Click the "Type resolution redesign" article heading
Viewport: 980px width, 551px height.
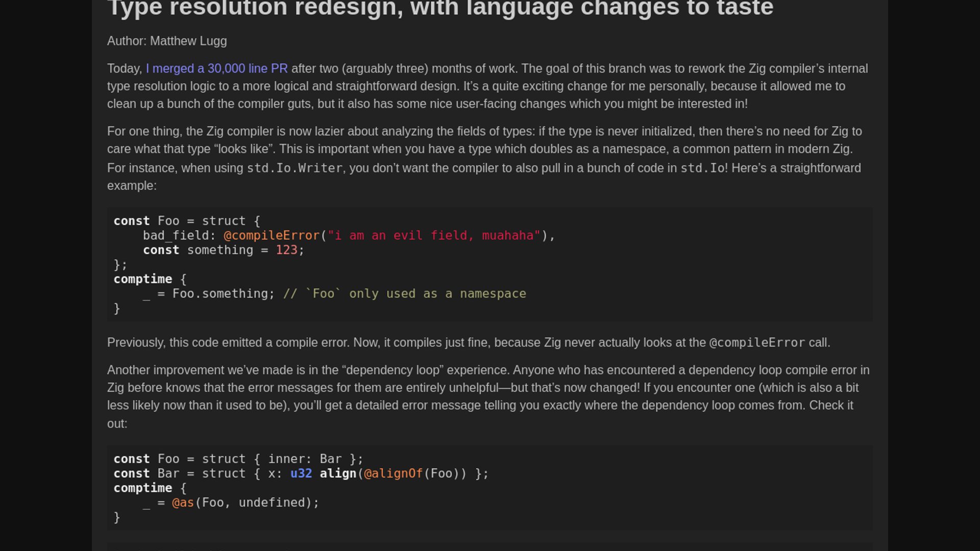click(x=440, y=8)
